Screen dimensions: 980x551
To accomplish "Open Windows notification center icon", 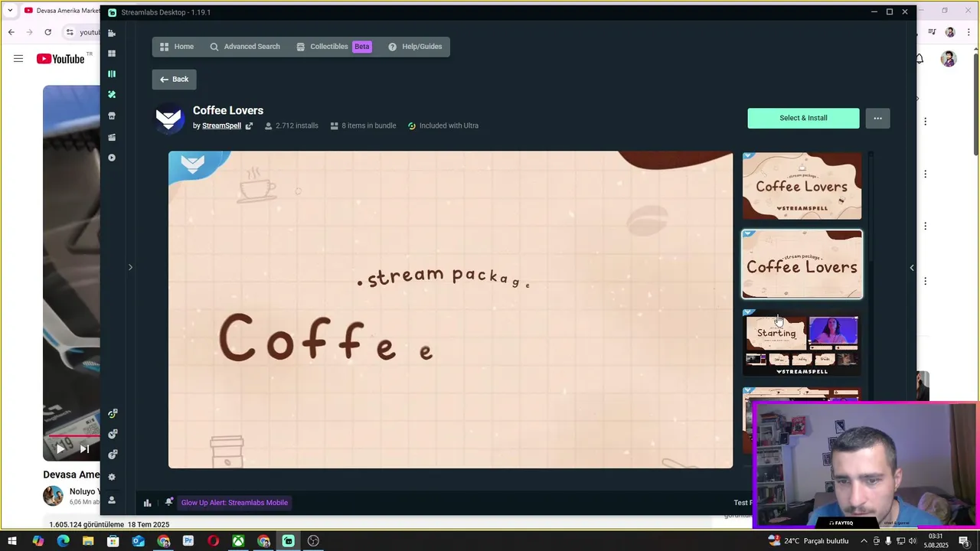I will pyautogui.click(x=965, y=541).
